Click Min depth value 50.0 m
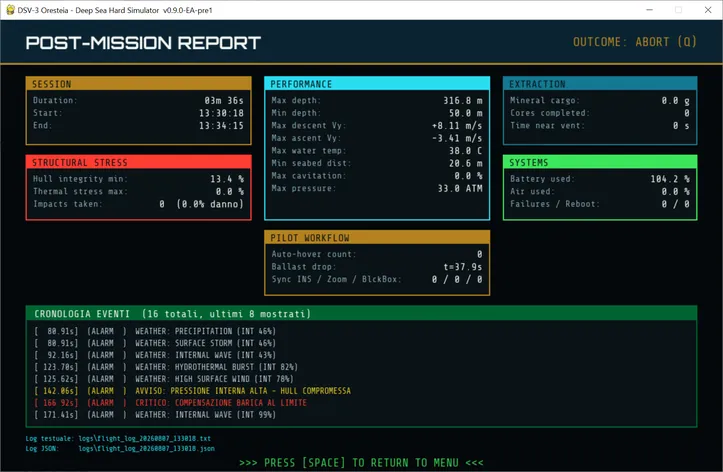The height and width of the screenshot is (472, 723). coord(466,113)
